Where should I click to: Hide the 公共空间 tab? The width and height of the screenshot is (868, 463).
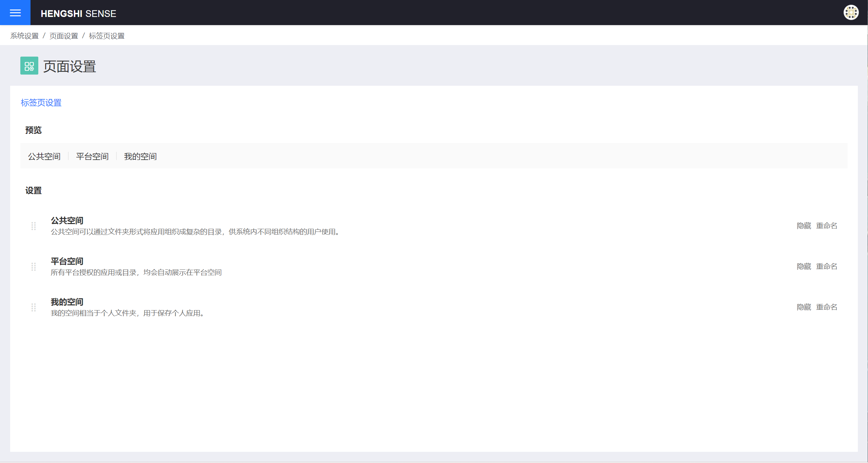click(x=804, y=226)
